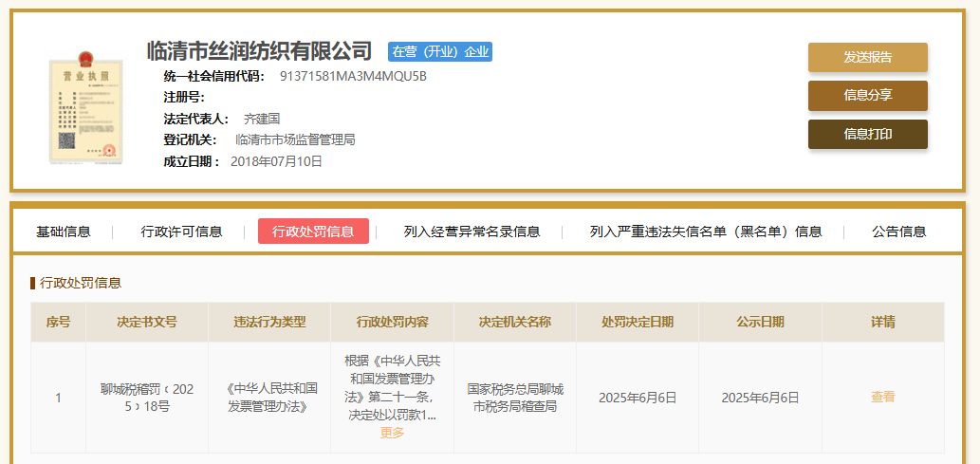Open 列入严重违法失信名单（黑名单）信息 tab
The width and height of the screenshot is (980, 464).
tap(705, 232)
